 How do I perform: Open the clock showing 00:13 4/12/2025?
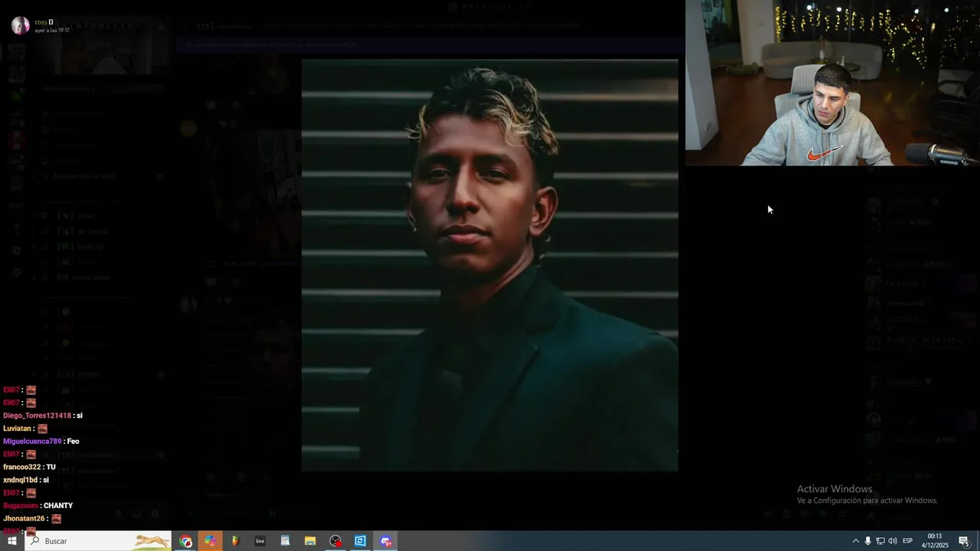coord(935,541)
